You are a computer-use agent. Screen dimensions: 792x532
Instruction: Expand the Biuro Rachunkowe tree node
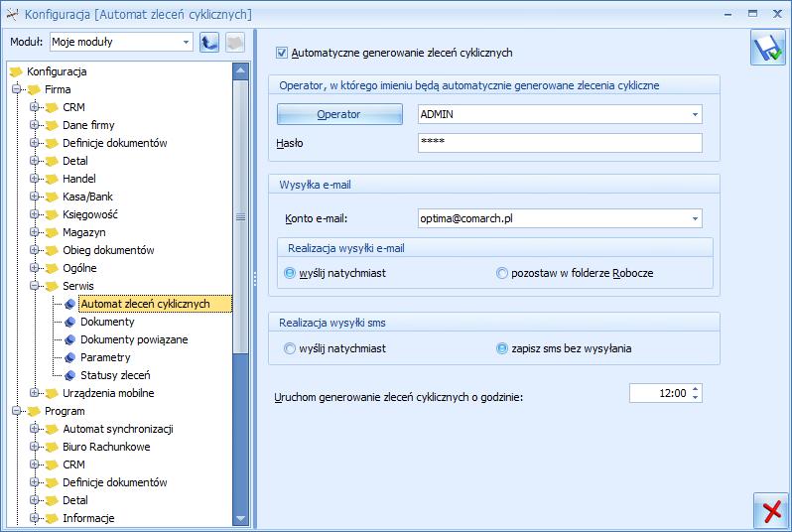click(34, 447)
